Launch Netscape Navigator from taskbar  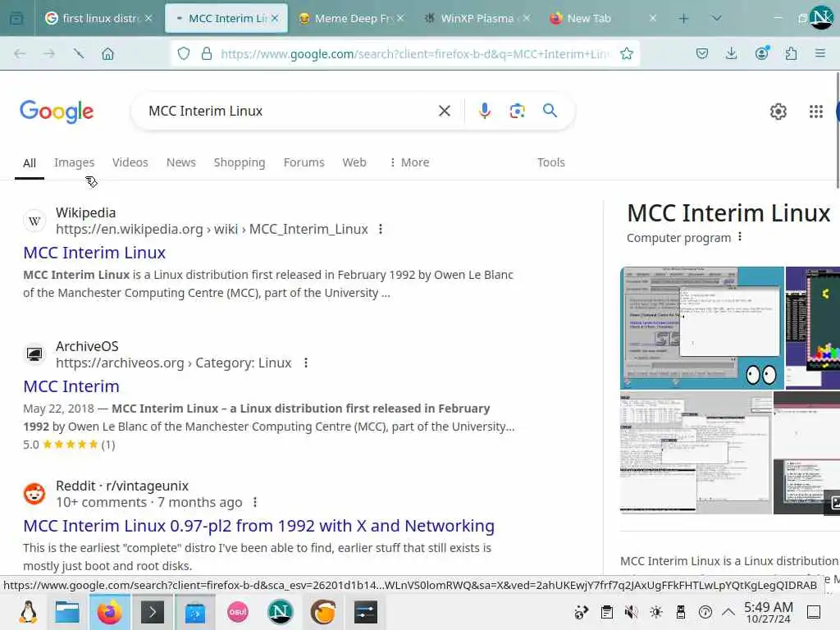pos(281,612)
